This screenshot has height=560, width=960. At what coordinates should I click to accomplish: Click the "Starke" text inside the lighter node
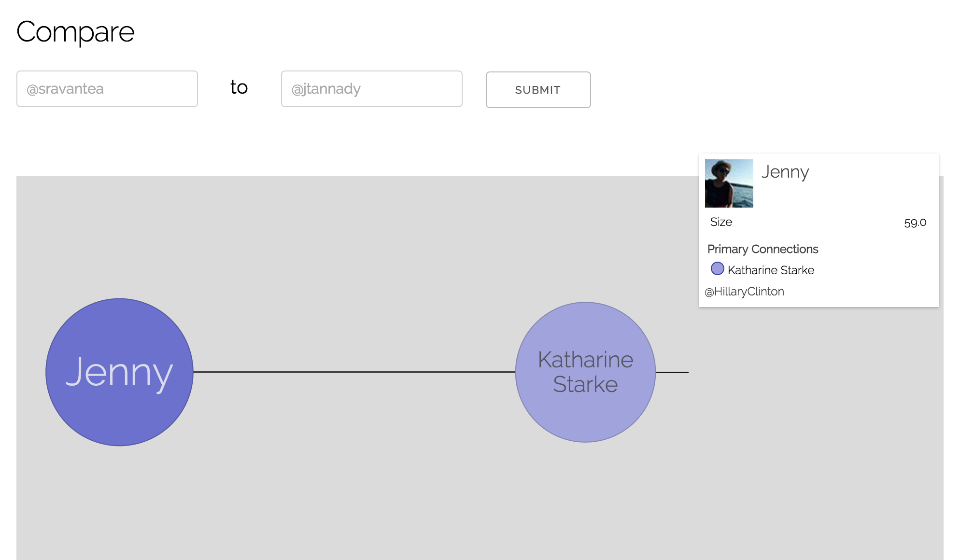(585, 385)
